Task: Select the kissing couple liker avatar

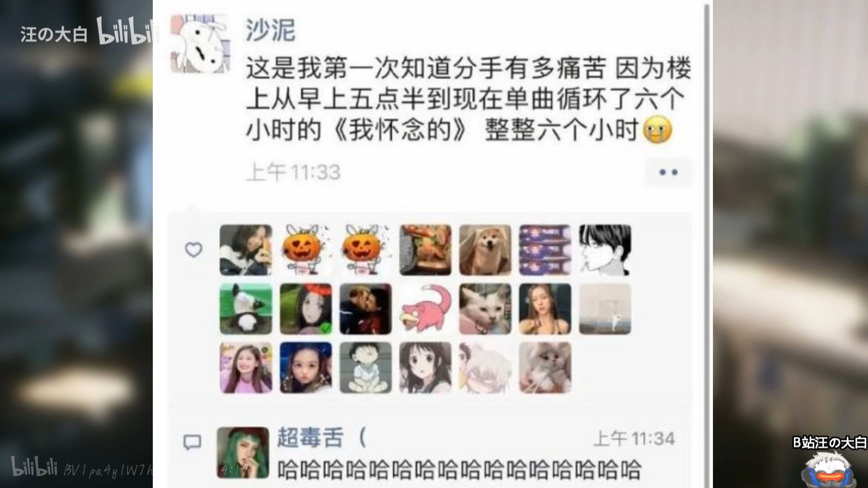Action: pos(365,309)
